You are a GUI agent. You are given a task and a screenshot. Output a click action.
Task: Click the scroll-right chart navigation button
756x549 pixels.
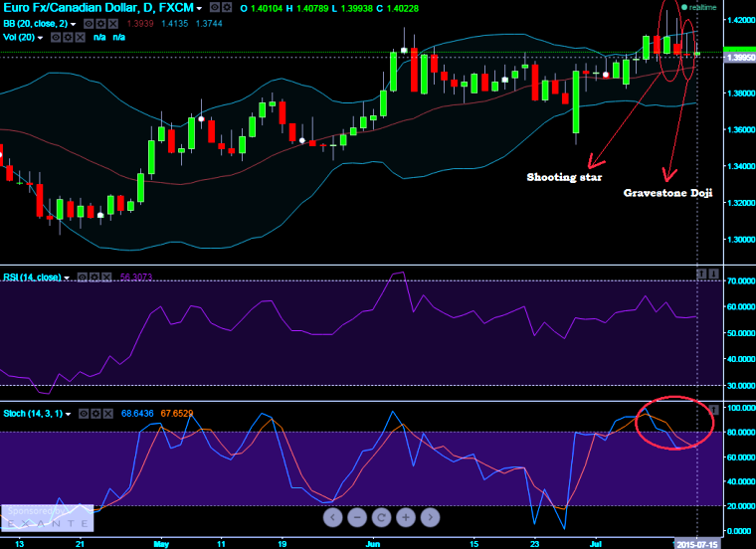coord(430,517)
